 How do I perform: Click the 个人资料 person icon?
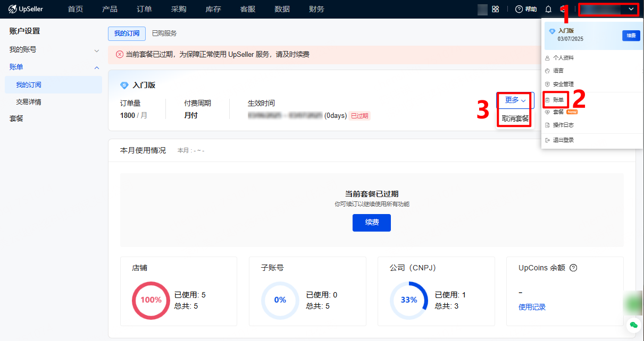pyautogui.click(x=548, y=58)
